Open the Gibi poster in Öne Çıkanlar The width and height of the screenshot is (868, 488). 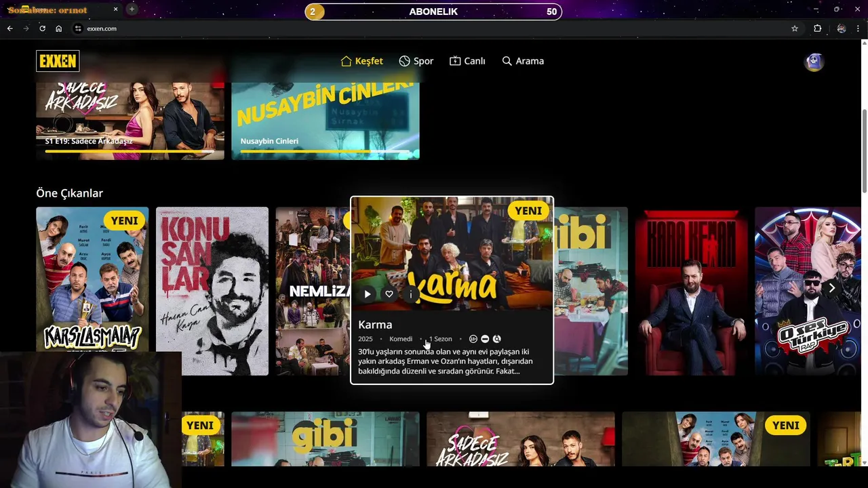pyautogui.click(x=591, y=291)
